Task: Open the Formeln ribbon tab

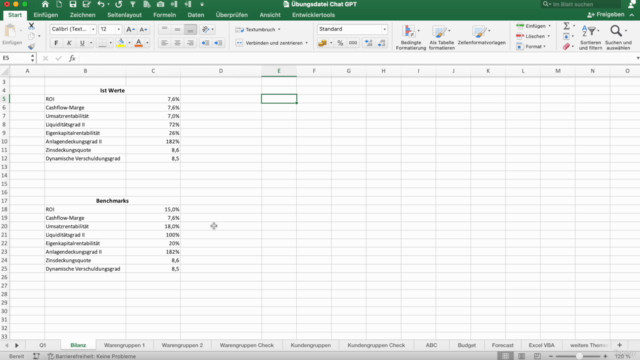Action: point(164,15)
